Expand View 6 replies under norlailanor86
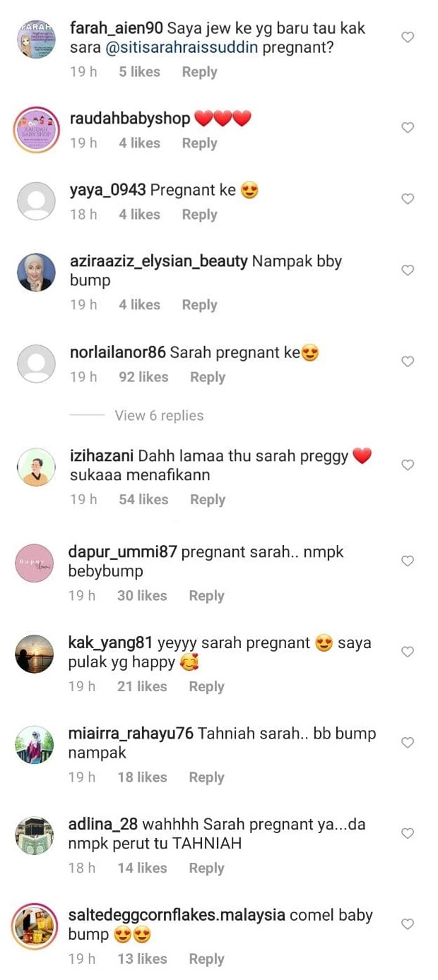The width and height of the screenshot is (438, 980). (159, 416)
